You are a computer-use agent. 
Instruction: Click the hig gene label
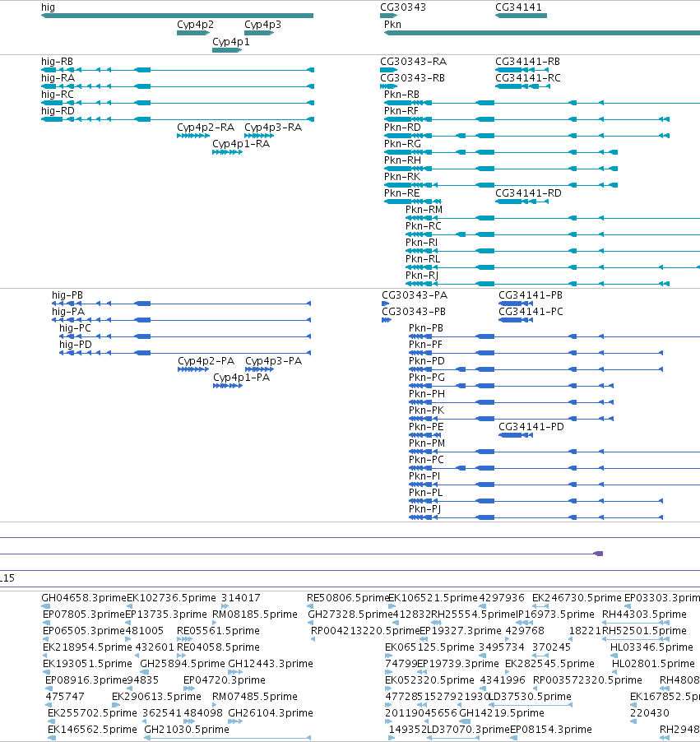[x=48, y=7]
